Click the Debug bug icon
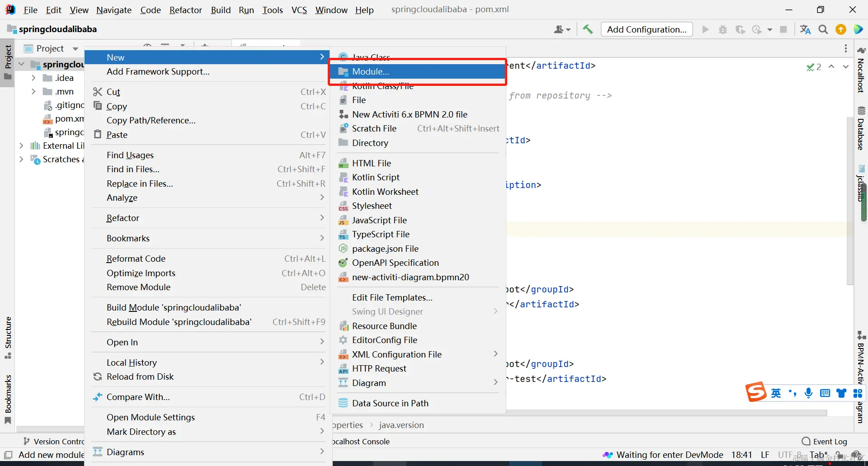 coord(723,29)
